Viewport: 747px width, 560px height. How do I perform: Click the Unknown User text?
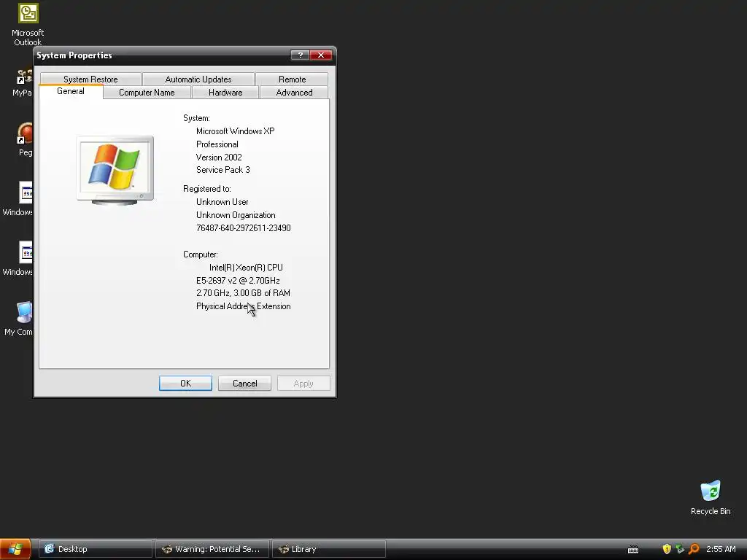[222, 202]
